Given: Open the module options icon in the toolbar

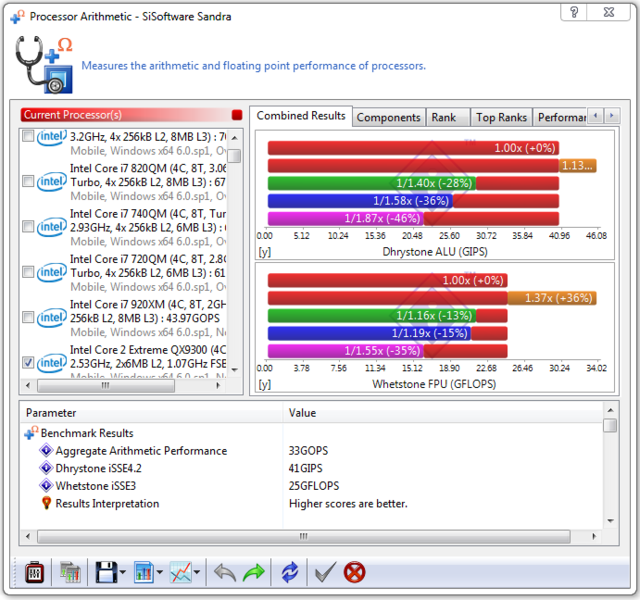Looking at the screenshot, I should pos(34,573).
